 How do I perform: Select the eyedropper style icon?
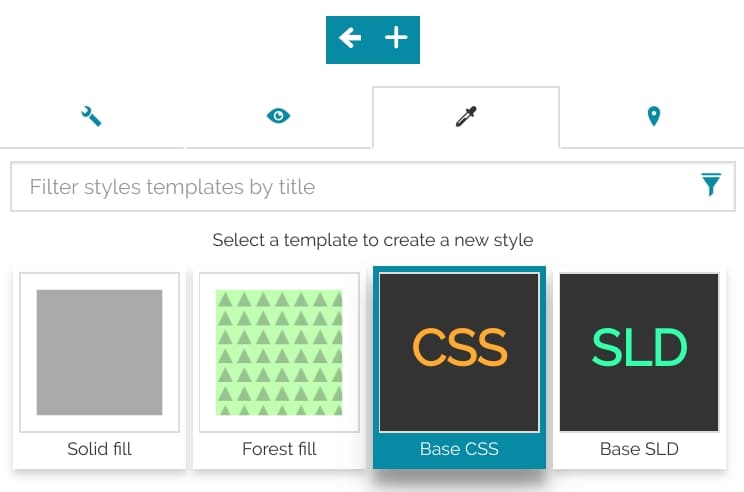tap(465, 117)
